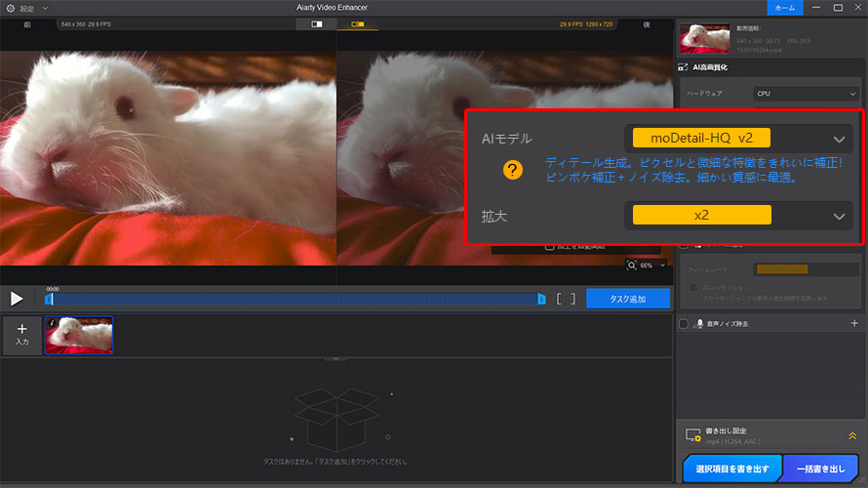Set trim end with right bracket
The height and width of the screenshot is (488, 868).
point(572,299)
